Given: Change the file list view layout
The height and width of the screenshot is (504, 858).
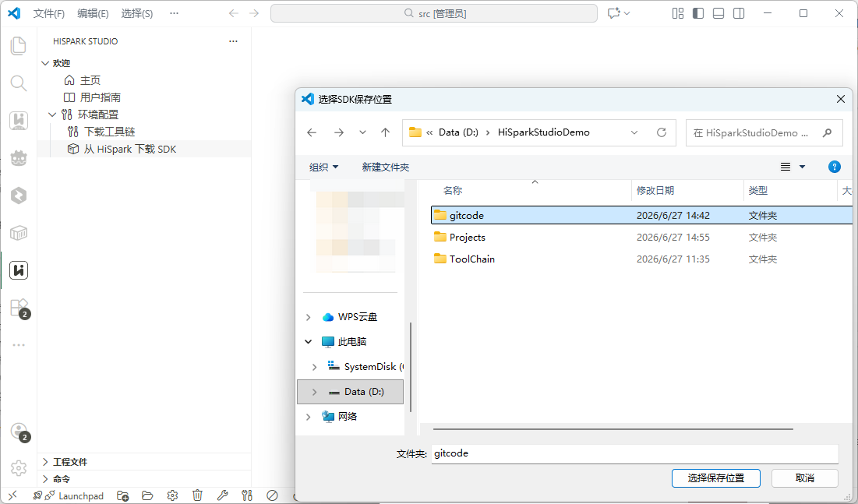Looking at the screenshot, I should pyautogui.click(x=786, y=167).
